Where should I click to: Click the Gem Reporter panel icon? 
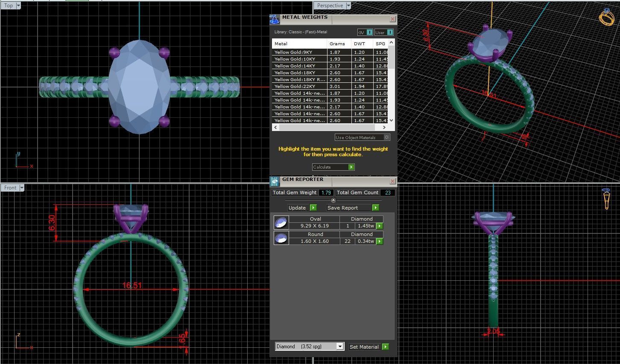[275, 181]
